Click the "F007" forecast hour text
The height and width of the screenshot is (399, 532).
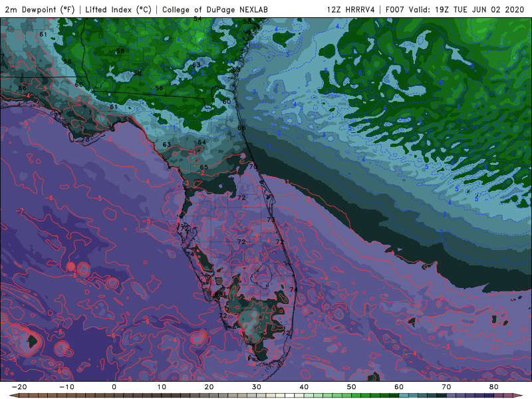[394, 9]
